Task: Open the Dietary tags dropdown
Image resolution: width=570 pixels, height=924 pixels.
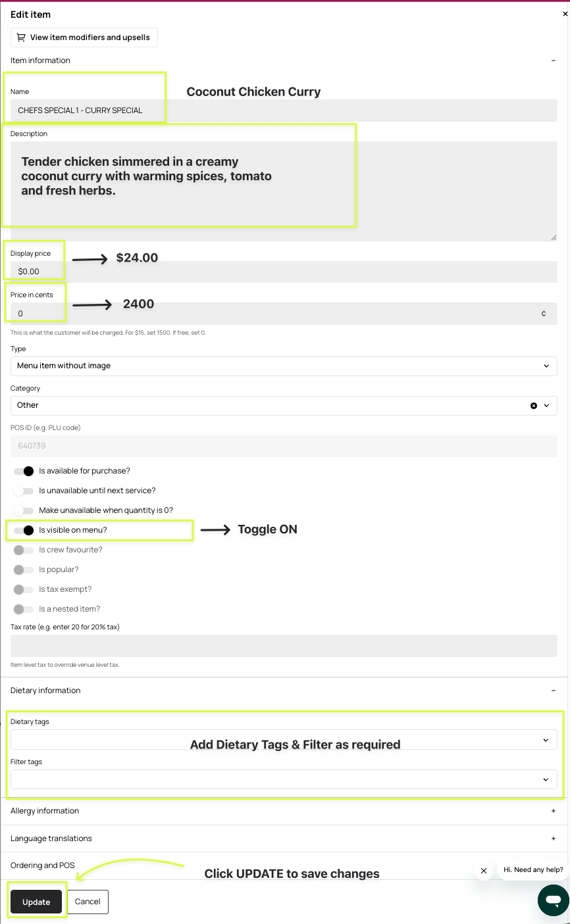Action: [284, 740]
